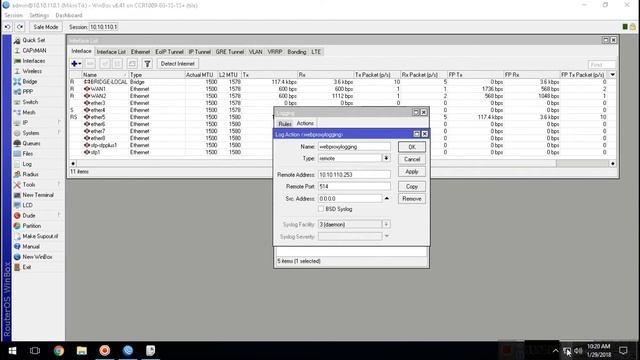Toggle Safe Mode button

[46, 27]
